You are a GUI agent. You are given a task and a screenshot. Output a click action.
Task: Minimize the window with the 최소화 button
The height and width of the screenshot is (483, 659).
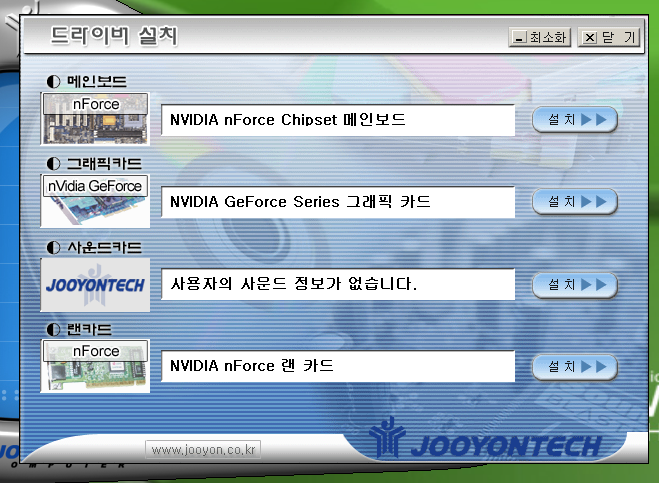pyautogui.click(x=540, y=37)
